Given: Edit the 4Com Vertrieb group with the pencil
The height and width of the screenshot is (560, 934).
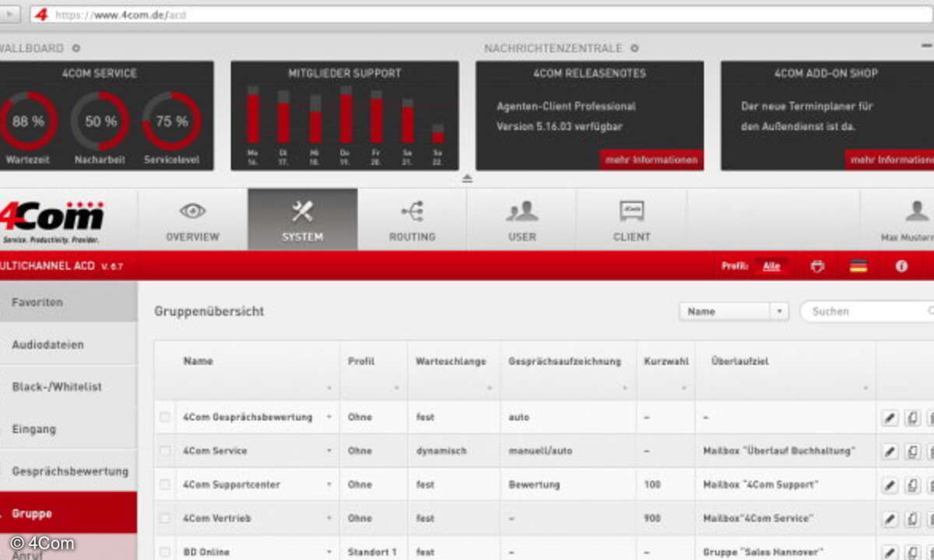Looking at the screenshot, I should click(x=890, y=520).
